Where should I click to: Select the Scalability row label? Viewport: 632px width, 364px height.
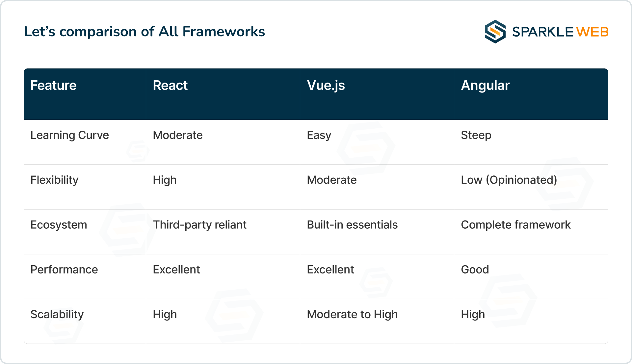pos(57,314)
